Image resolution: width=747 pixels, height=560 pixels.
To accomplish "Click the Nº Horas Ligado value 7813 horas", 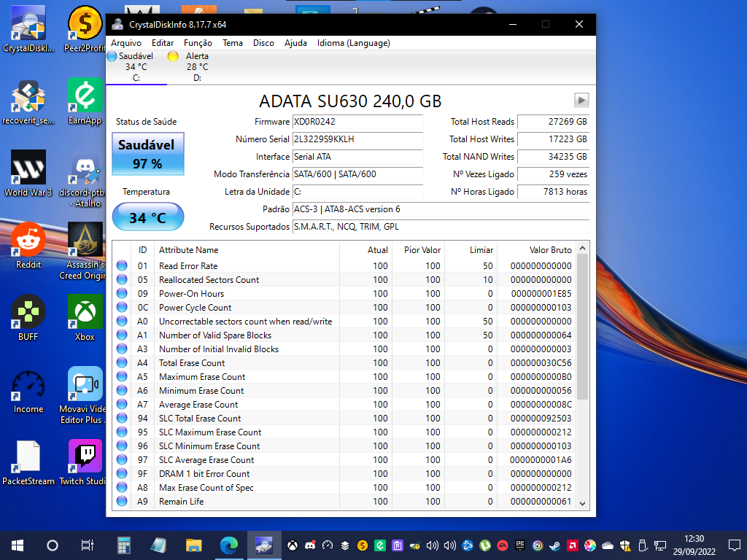I will (x=553, y=192).
